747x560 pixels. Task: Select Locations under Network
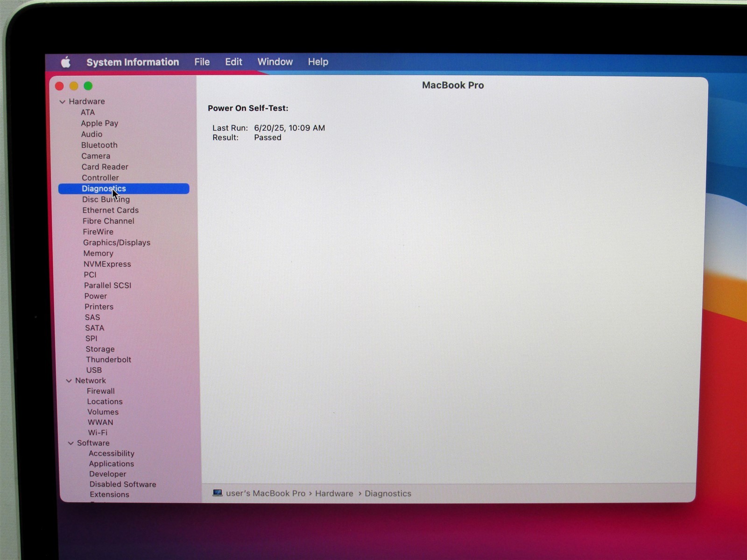(x=105, y=401)
